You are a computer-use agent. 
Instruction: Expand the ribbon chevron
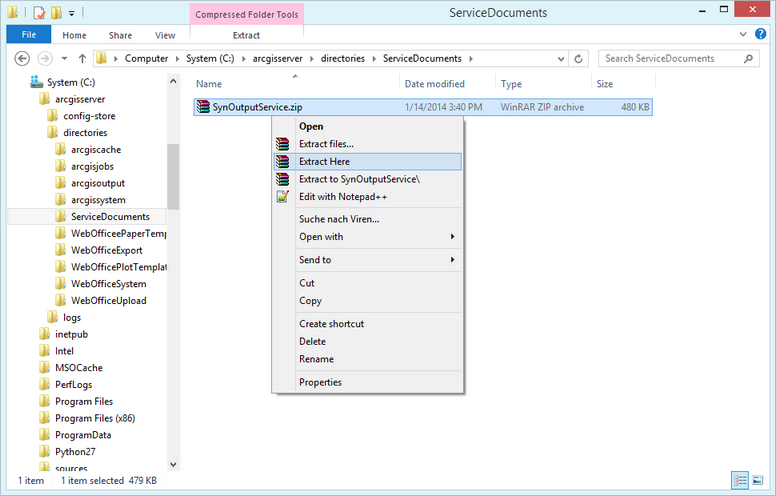click(x=743, y=34)
